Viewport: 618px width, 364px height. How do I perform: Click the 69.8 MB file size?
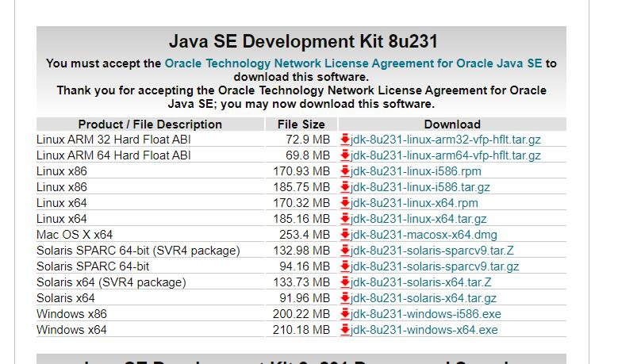308,155
